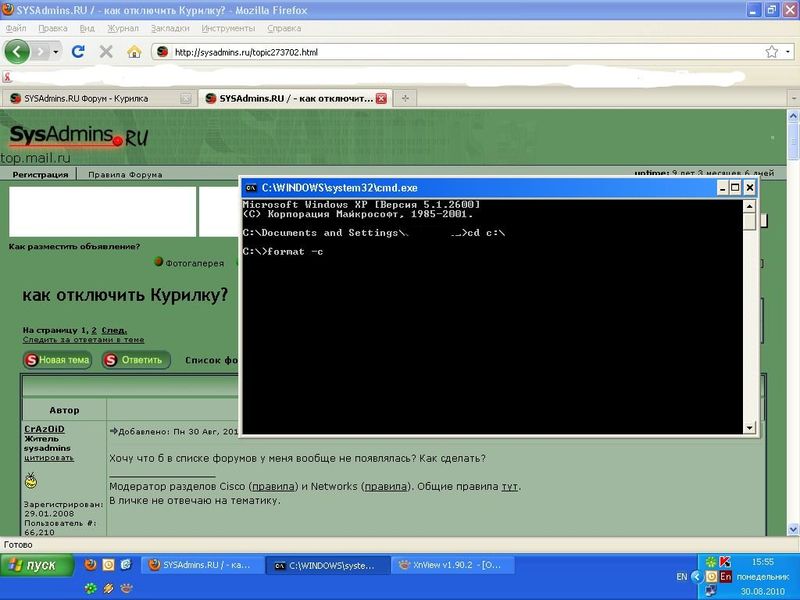Open the Справка menu
The image size is (800, 600).
click(x=284, y=28)
